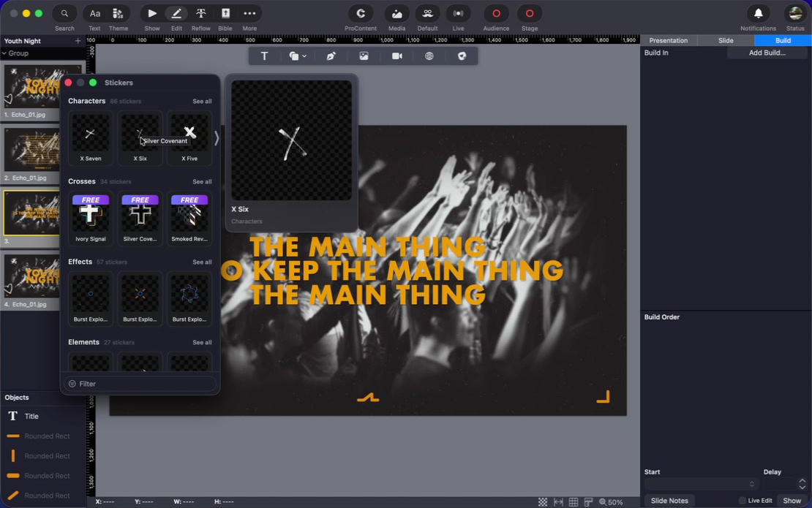
Task: Open the Start build dropdown
Action: tap(702, 484)
